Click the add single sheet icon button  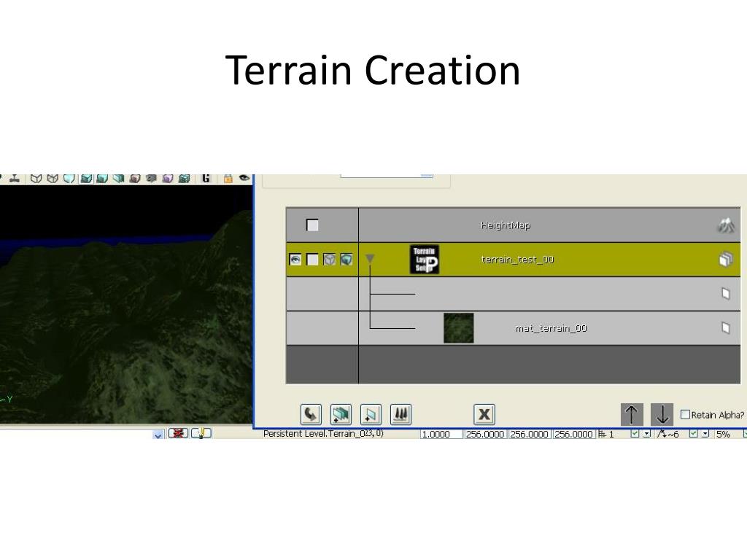pos(371,414)
